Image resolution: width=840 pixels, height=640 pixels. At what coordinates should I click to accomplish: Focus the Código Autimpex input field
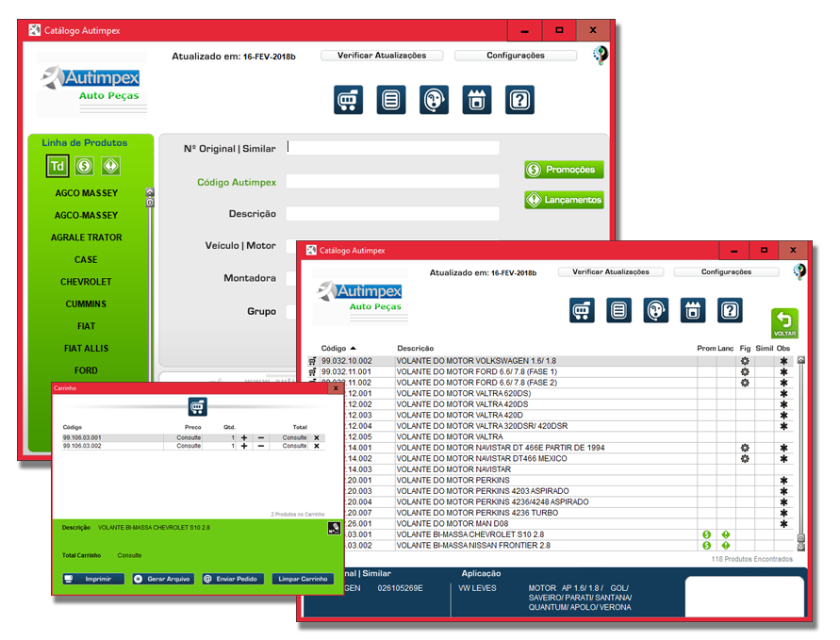click(393, 182)
